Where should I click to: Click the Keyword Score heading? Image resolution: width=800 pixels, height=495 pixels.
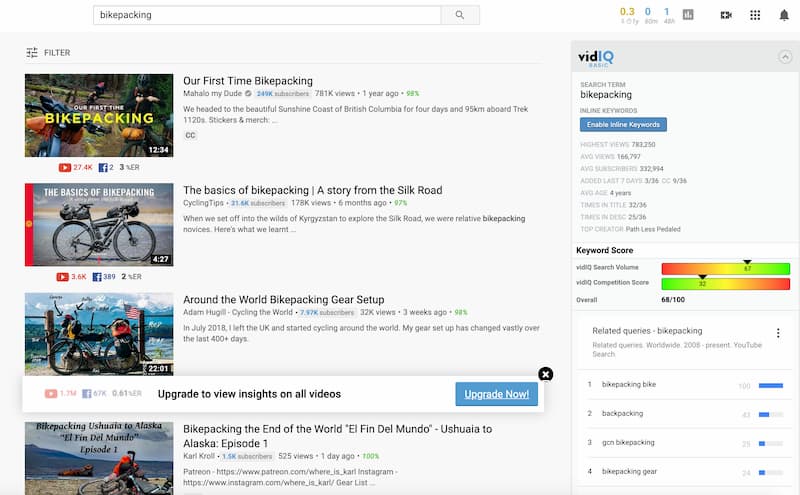[x=605, y=250]
